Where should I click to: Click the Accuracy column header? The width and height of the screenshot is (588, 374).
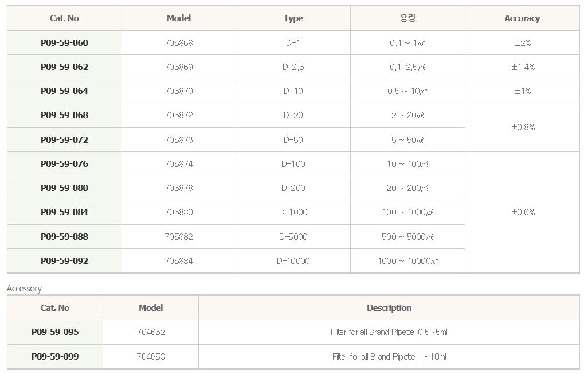(x=522, y=18)
